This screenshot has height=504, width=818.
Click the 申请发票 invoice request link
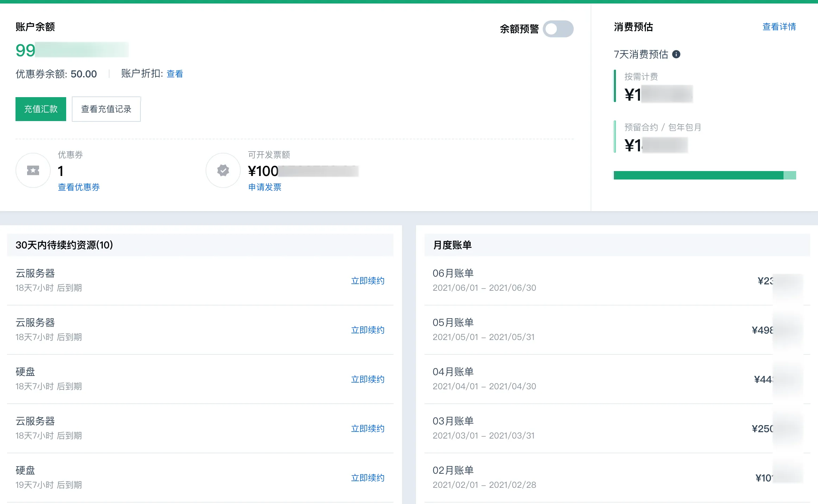pos(265,187)
